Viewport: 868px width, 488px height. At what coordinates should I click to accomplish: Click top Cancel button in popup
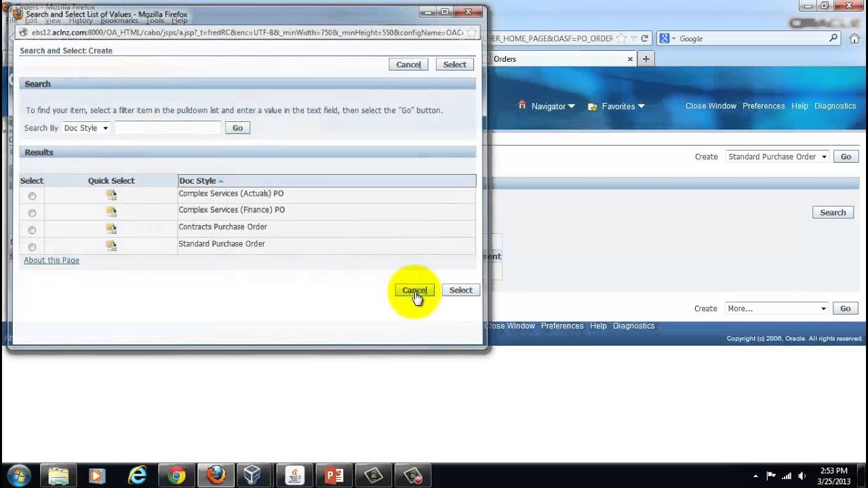coord(408,64)
